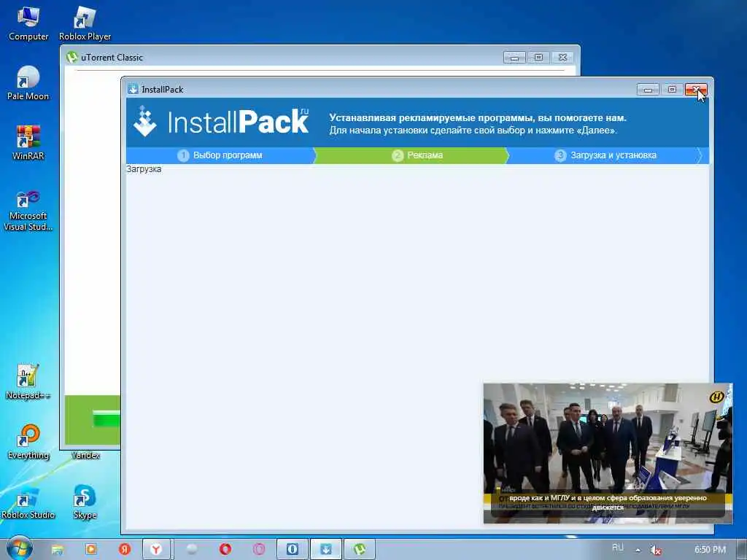747x560 pixels.
Task: Open the Computer desktop icon
Action: [x=28, y=24]
